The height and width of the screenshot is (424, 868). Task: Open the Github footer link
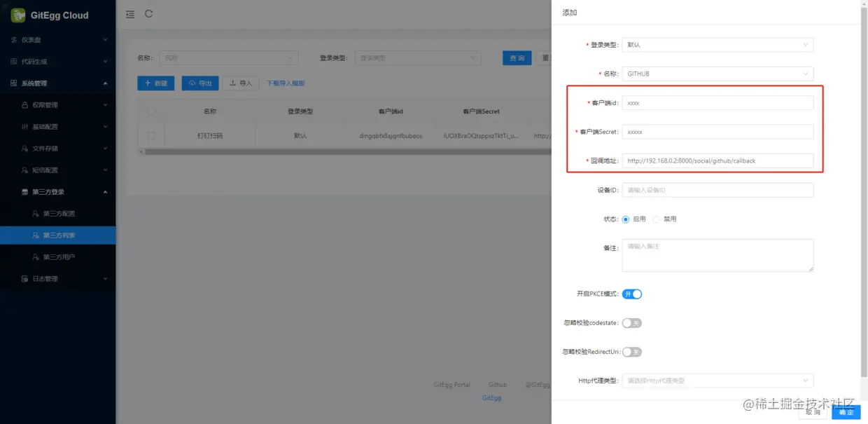click(498, 385)
